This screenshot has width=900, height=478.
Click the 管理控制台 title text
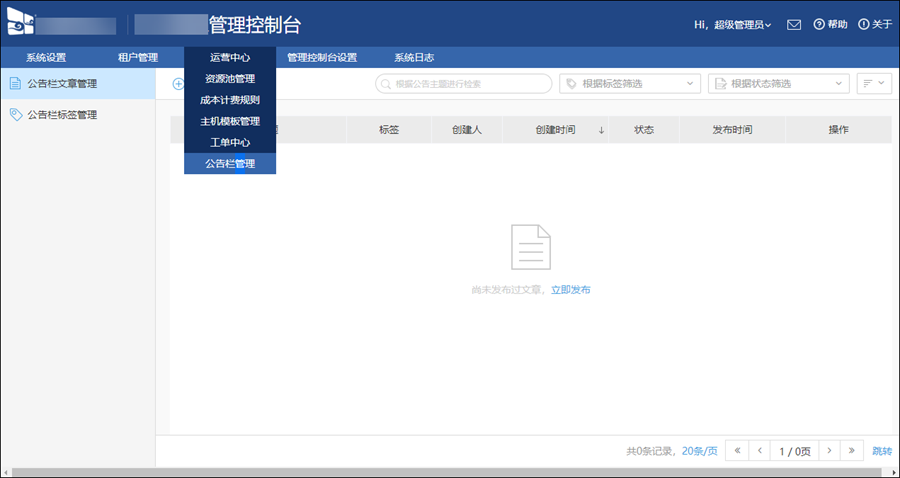[x=255, y=25]
